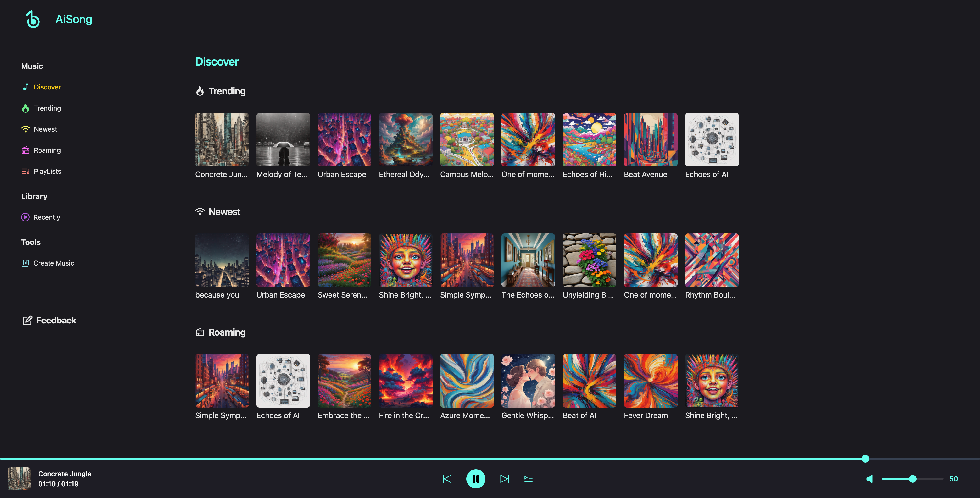Pause playback with the pause button
The image size is (980, 498).
[x=476, y=479]
